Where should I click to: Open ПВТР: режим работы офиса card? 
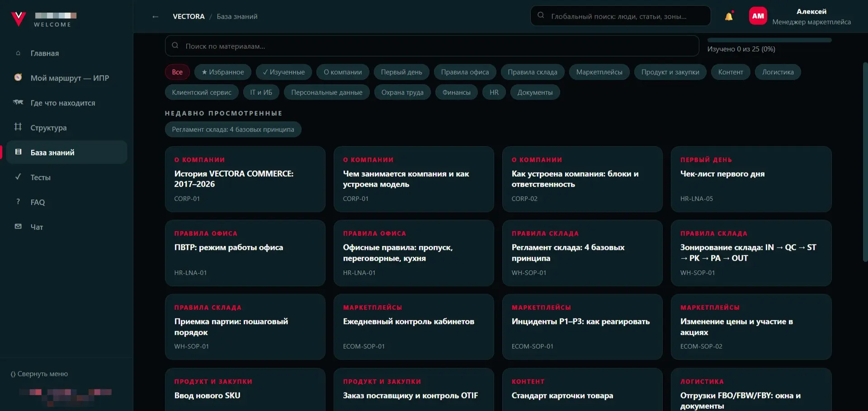245,253
